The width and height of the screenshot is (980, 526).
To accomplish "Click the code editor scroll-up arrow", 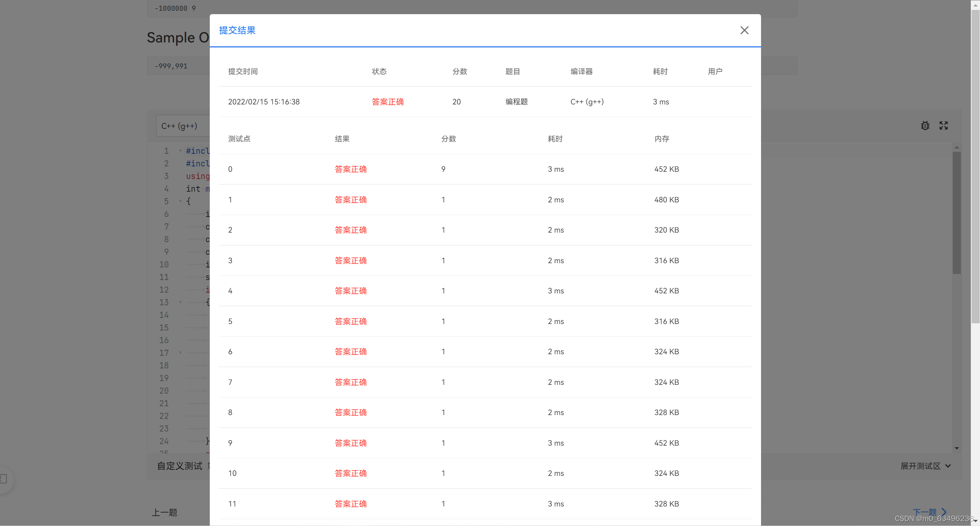I will pyautogui.click(x=957, y=147).
